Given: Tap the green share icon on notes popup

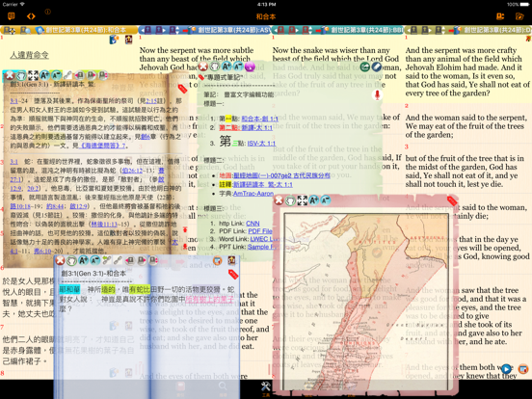Looking at the screenshot, I should pyautogui.click(x=364, y=66).
